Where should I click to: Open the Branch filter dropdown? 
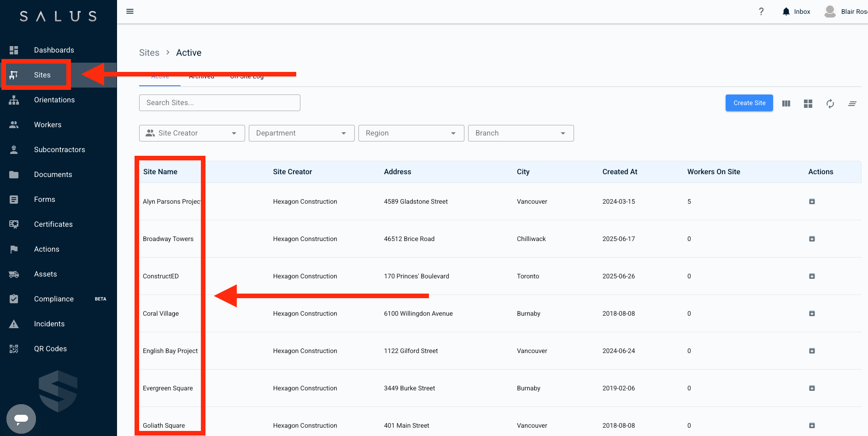pyautogui.click(x=521, y=133)
